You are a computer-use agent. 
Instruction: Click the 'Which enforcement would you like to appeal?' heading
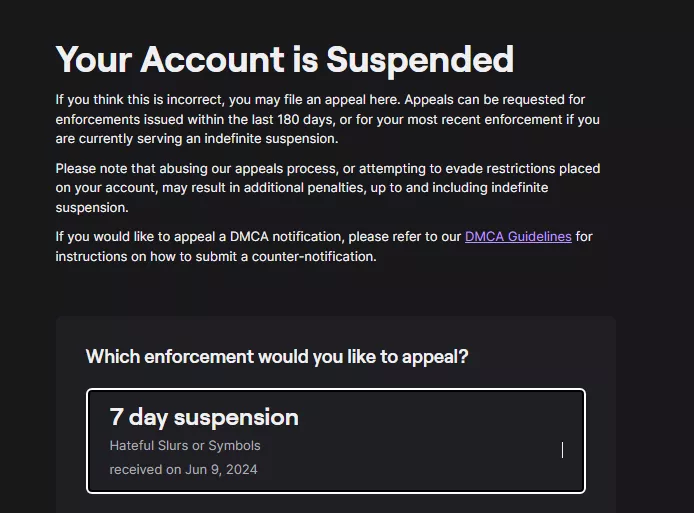coord(277,357)
